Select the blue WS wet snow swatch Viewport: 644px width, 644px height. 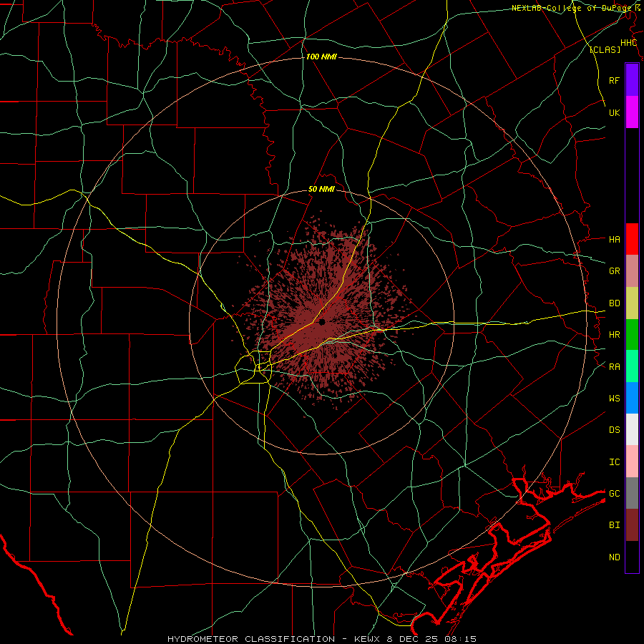point(632,398)
